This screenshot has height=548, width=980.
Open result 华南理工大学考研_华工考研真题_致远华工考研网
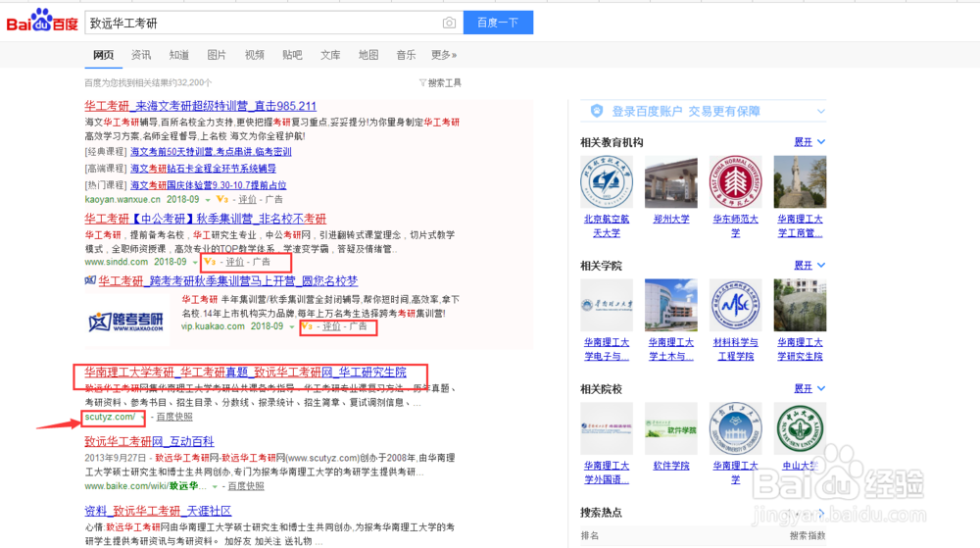coord(246,373)
